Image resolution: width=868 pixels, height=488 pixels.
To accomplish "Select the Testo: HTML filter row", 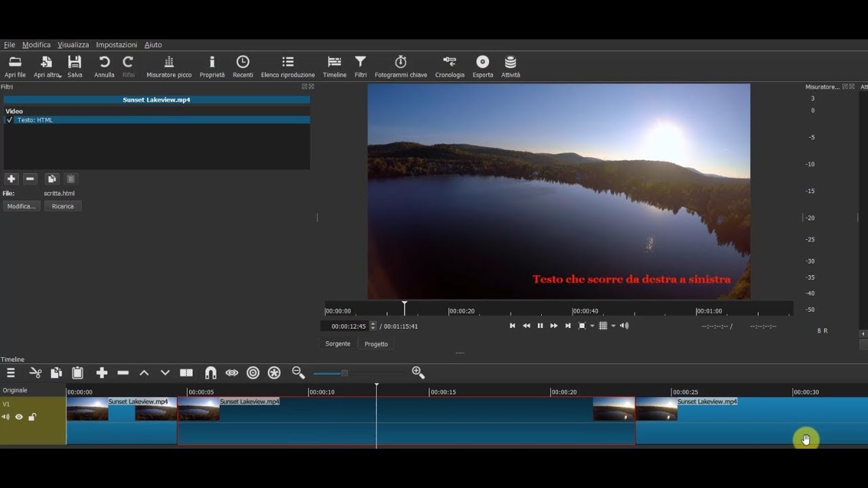I will (x=157, y=120).
